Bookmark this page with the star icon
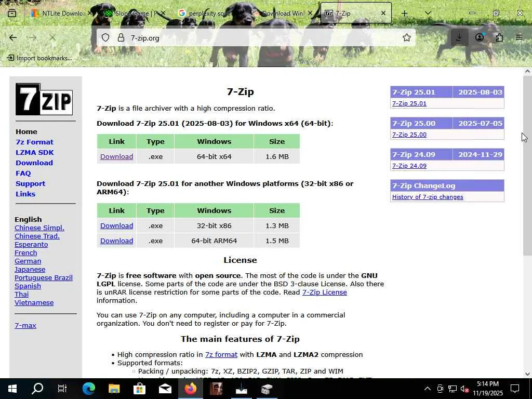 tap(406, 37)
